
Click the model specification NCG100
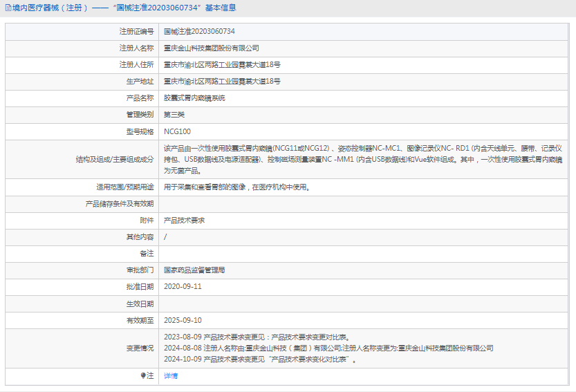[177, 131]
